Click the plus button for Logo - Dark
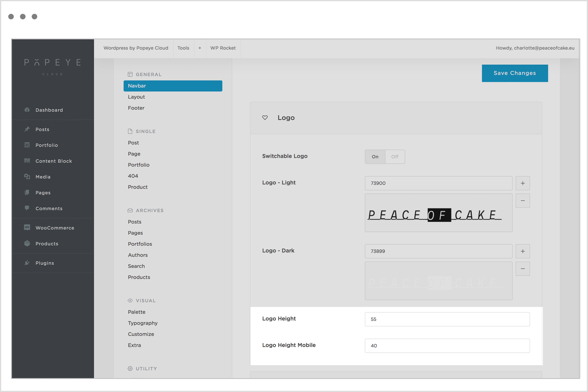 click(523, 251)
